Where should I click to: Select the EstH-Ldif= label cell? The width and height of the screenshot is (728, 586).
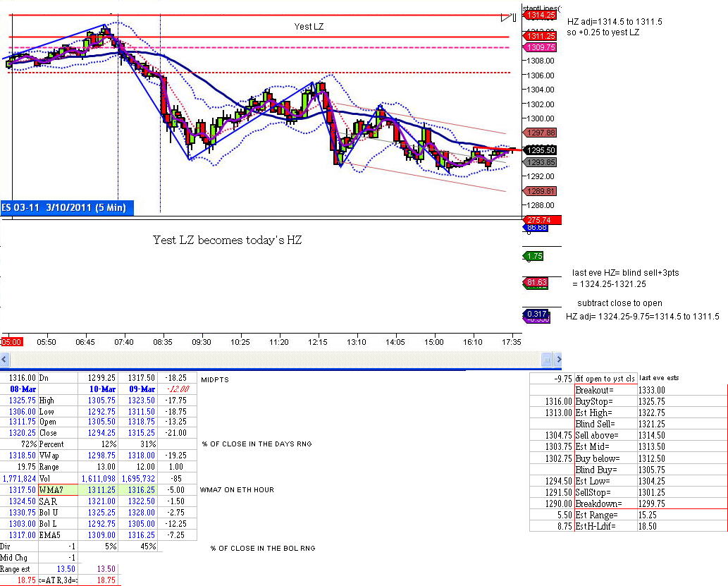(606, 527)
